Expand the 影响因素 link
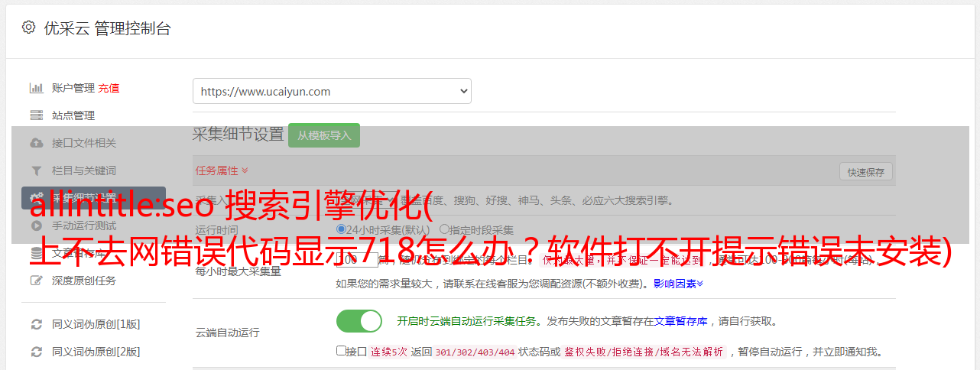The height and width of the screenshot is (370, 980). pyautogui.click(x=678, y=284)
